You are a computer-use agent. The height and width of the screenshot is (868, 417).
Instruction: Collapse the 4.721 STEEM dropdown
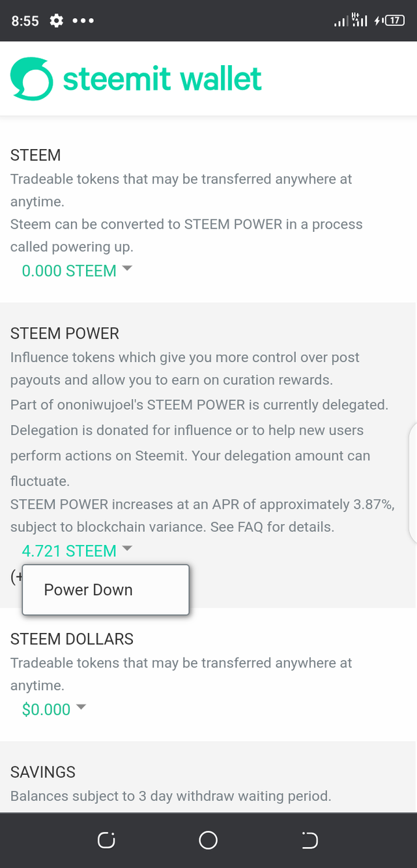[127, 549]
